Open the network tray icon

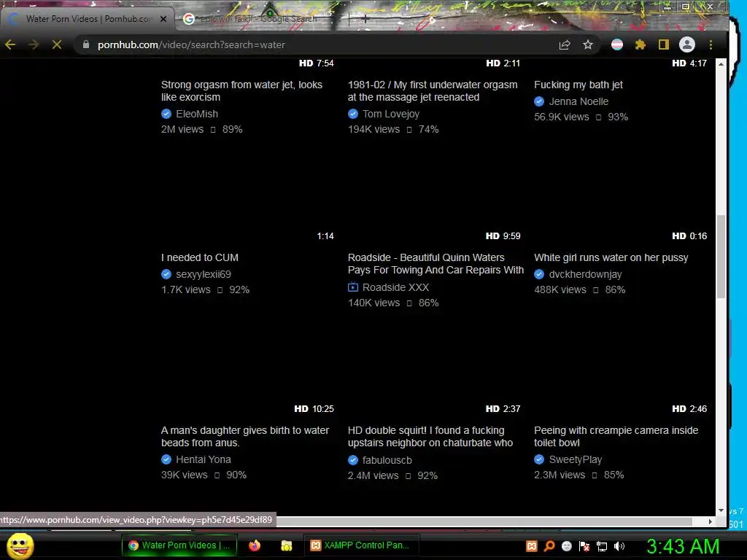tap(602, 546)
